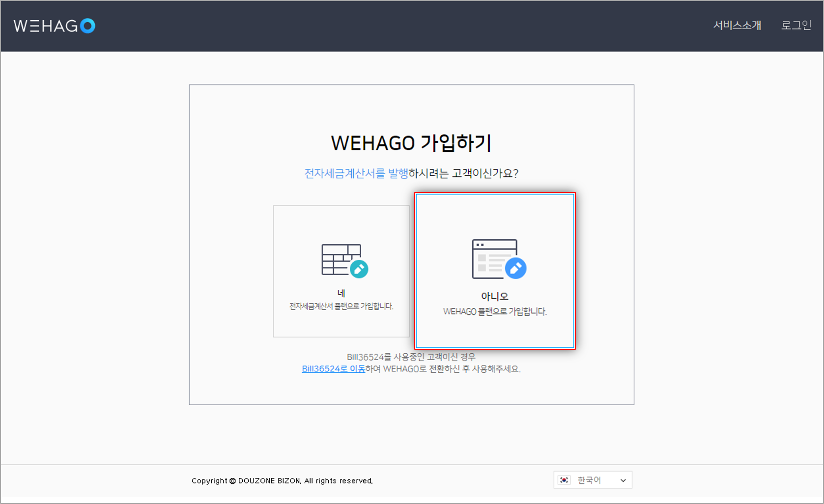Click the 로그인 menu item
The width and height of the screenshot is (824, 504).
pyautogui.click(x=796, y=26)
